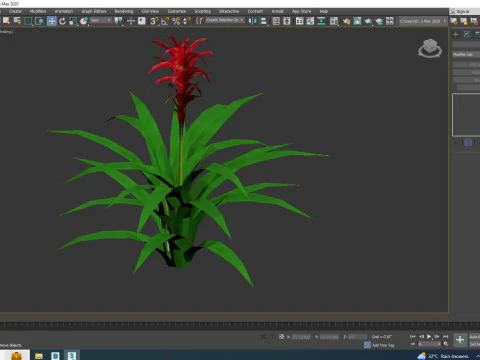
Task: Open project path dropdown
Action: tap(423, 21)
